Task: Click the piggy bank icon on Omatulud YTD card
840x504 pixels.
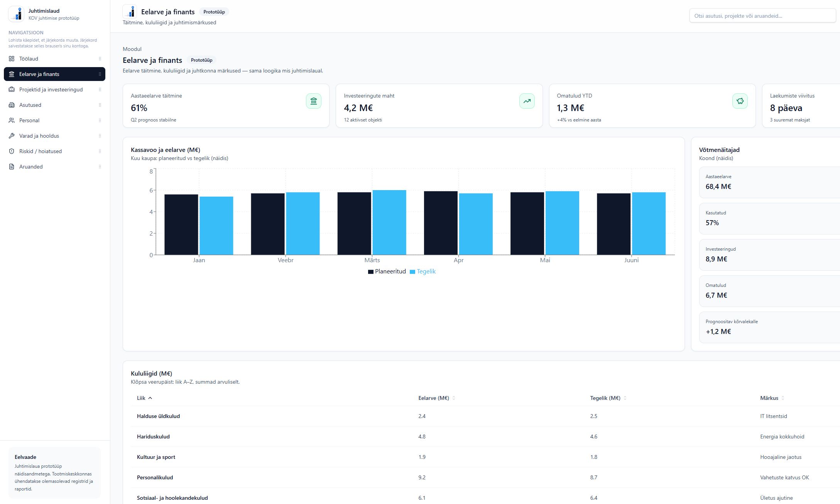Action: (x=740, y=101)
